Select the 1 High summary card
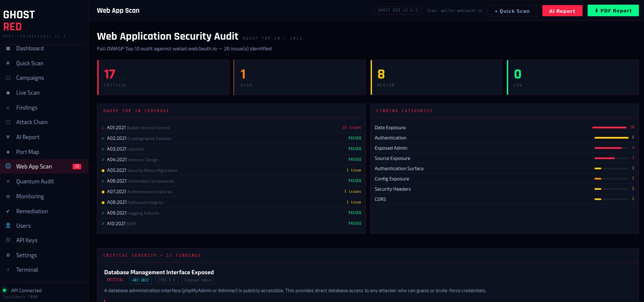 (x=300, y=77)
